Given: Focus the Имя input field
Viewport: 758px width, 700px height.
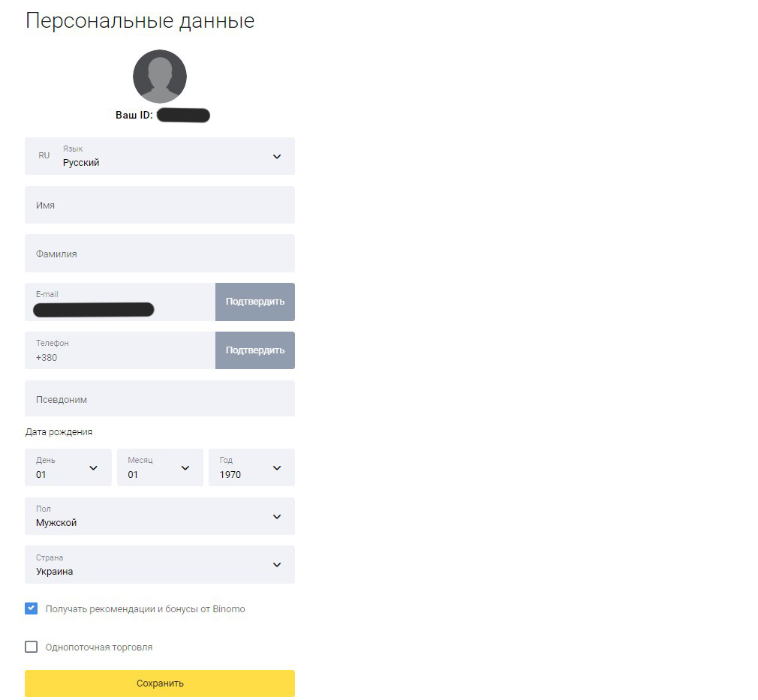Looking at the screenshot, I should [160, 205].
